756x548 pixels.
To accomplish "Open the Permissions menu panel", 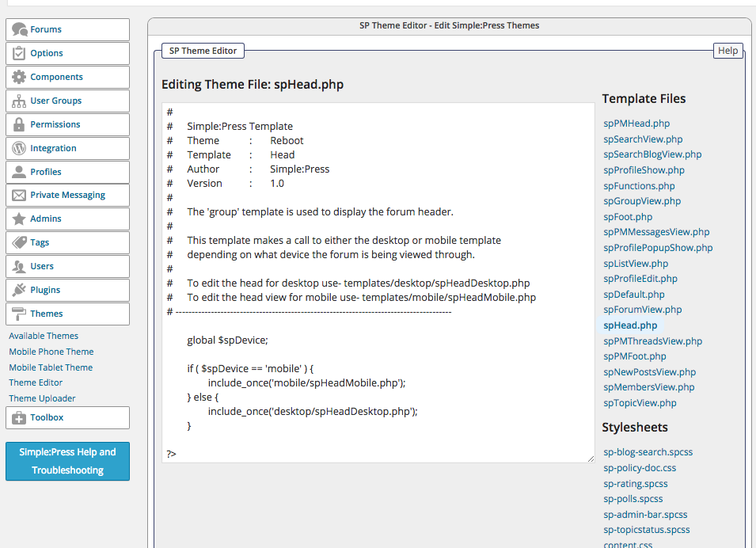I will click(67, 124).
